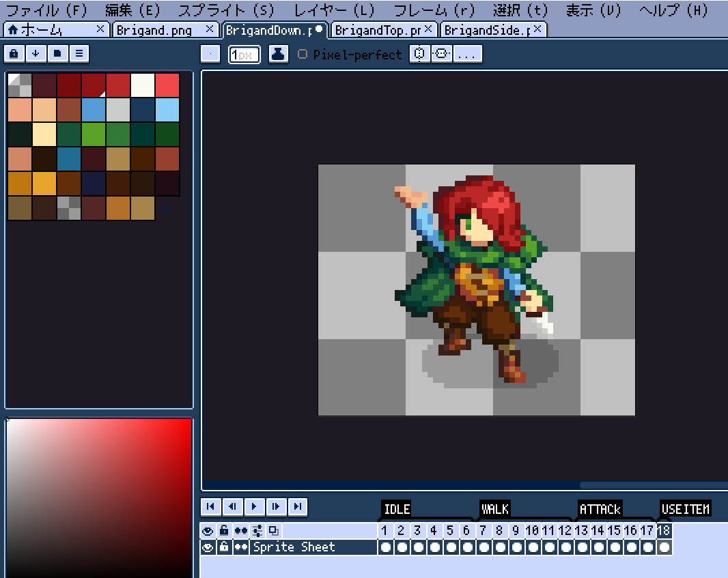This screenshot has width=728, height=578.
Task: Select the USEITEM animation tag
Action: 685,509
